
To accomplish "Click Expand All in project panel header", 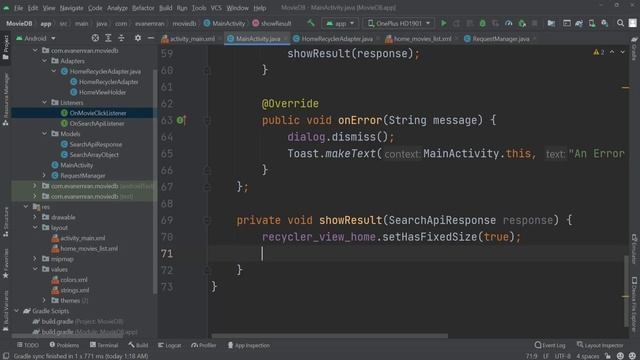I will point(108,38).
